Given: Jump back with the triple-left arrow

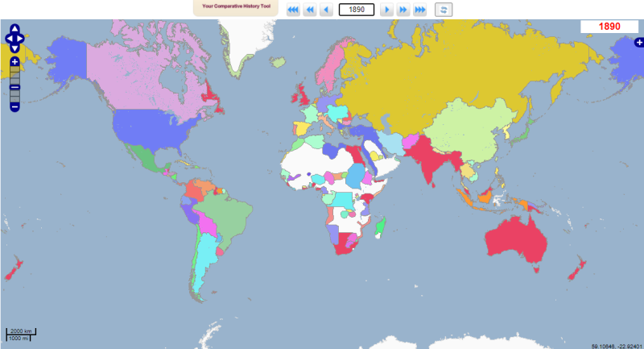Looking at the screenshot, I should coord(293,10).
